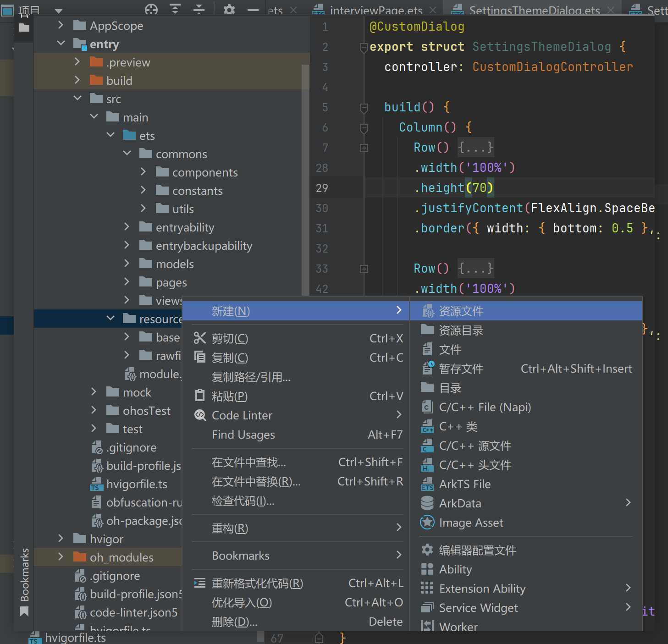Screen dimensions: 668x644
Task: Close the interviewPage.ets tab
Action: point(433,10)
